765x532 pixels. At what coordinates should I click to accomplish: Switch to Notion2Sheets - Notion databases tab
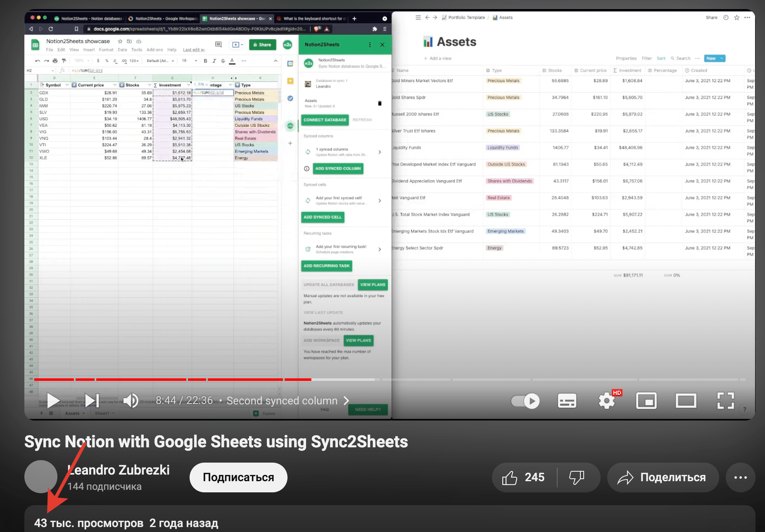pos(88,19)
